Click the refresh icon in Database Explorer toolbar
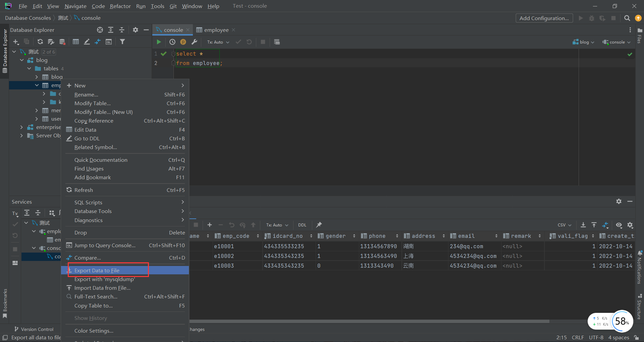The height and width of the screenshot is (342, 644). [x=40, y=42]
